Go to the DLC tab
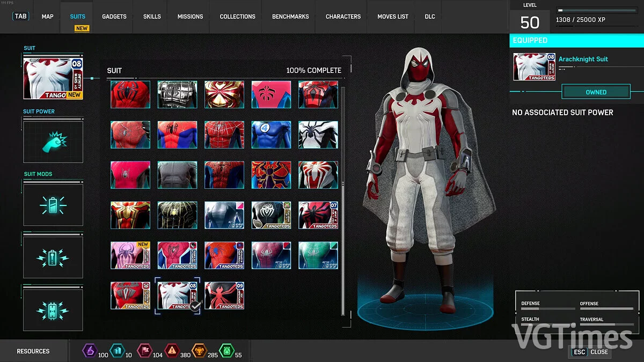This screenshot has height=362, width=644. pos(430,17)
